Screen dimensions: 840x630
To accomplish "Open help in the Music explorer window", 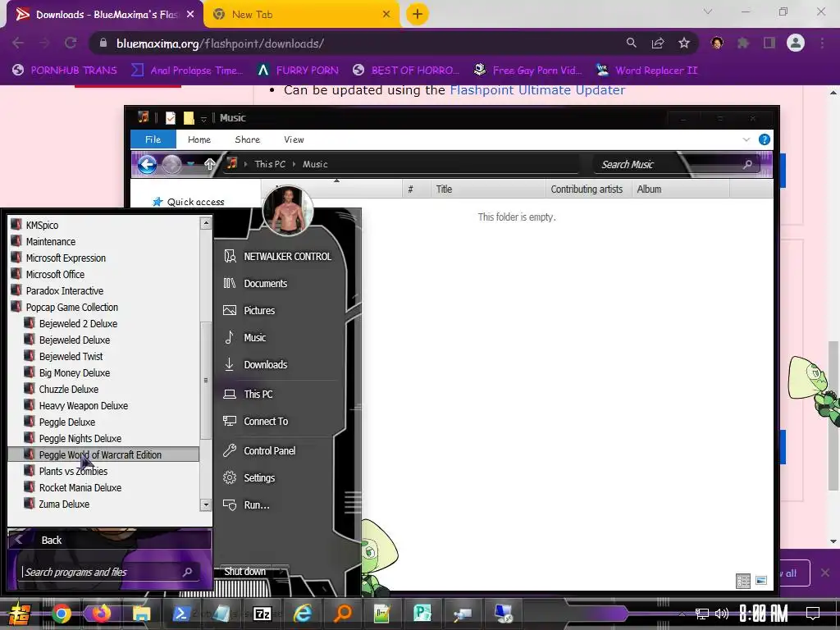I will tap(765, 139).
